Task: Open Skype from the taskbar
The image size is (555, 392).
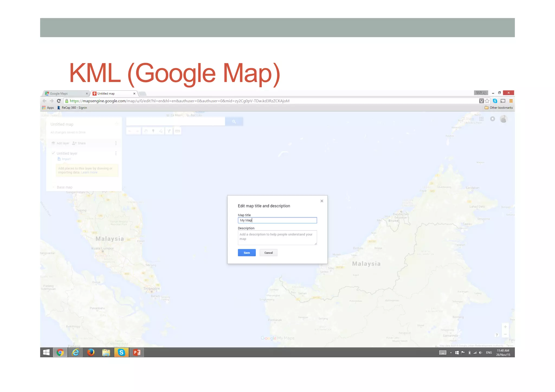Action: point(121,352)
